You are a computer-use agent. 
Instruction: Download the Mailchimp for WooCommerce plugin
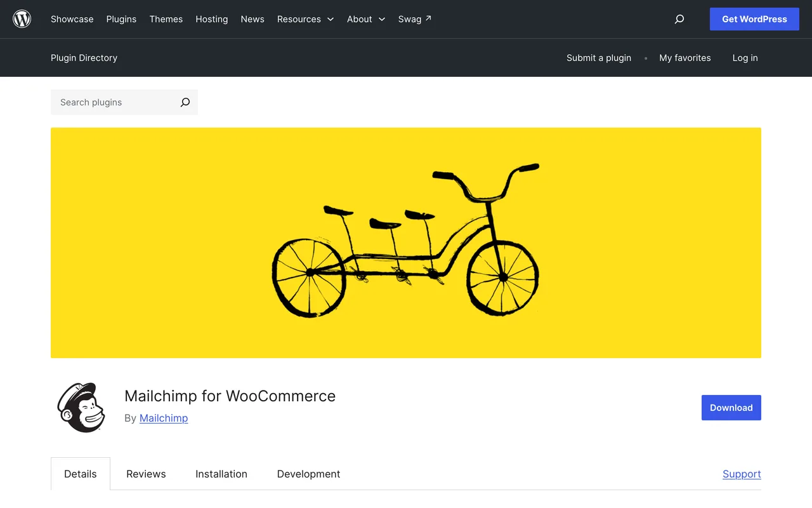click(x=731, y=408)
